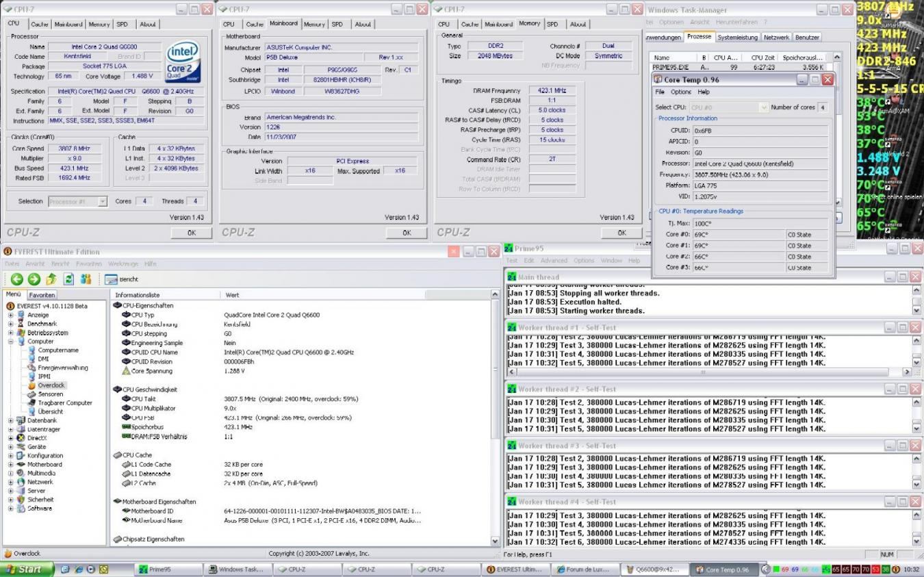Click the EVEREST toolbar people icon
Image resolution: width=924 pixels, height=577 pixels.
pyautogui.click(x=86, y=279)
